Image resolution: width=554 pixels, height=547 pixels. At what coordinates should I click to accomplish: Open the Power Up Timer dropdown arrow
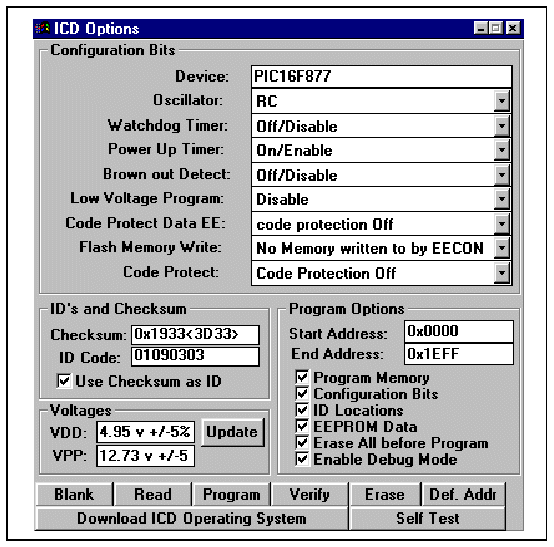[x=501, y=150]
